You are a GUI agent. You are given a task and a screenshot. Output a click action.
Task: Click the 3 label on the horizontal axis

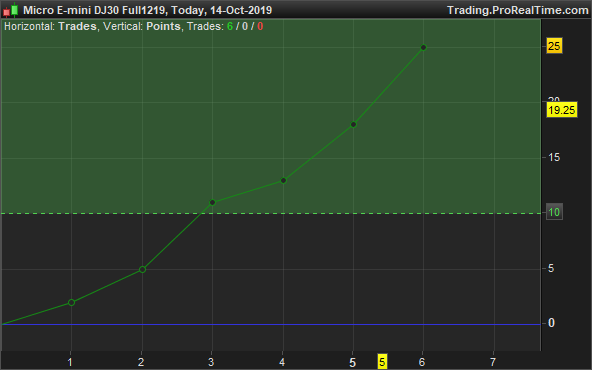pos(211,362)
